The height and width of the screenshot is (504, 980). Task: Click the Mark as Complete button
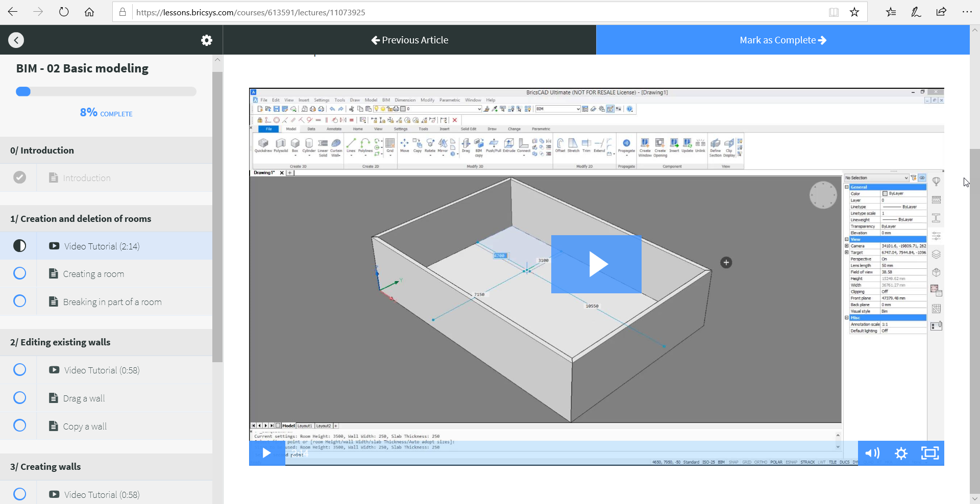(782, 40)
